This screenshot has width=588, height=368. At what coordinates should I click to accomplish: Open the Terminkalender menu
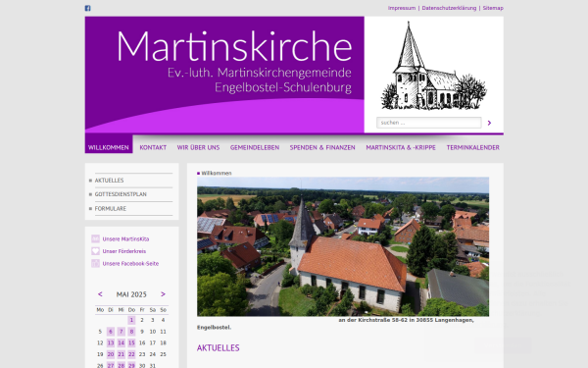coord(473,147)
